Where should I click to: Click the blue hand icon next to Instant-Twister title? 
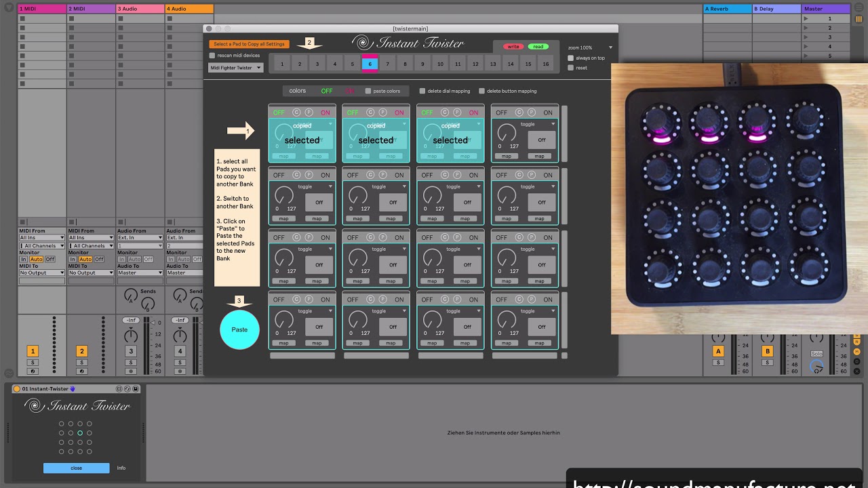point(73,389)
